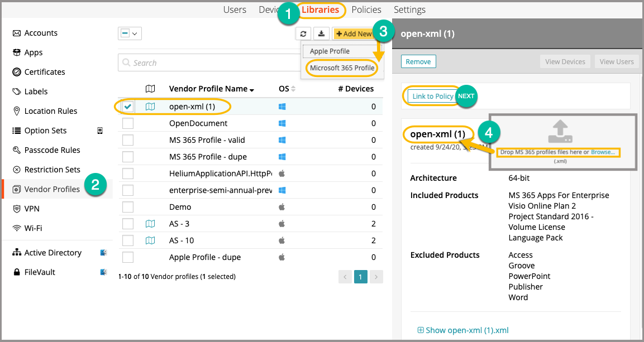This screenshot has width=644, height=342.
Task: Check the OpenDocument profile checkbox
Action: point(128,123)
